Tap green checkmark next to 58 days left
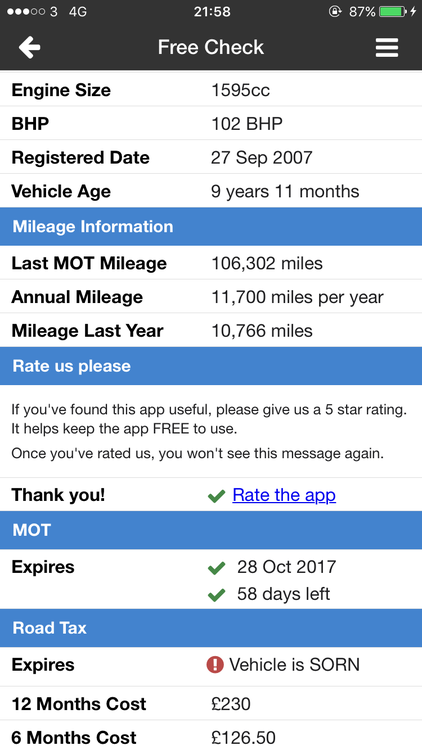Screen dimensions: 422x750 [216, 595]
